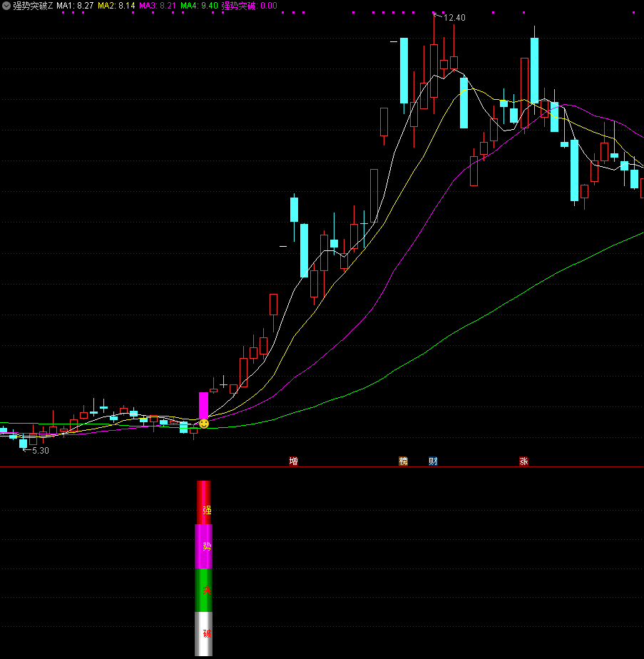The width and height of the screenshot is (644, 659).
Task: Click the yellow smiley face signal icon
Action: pos(204,424)
